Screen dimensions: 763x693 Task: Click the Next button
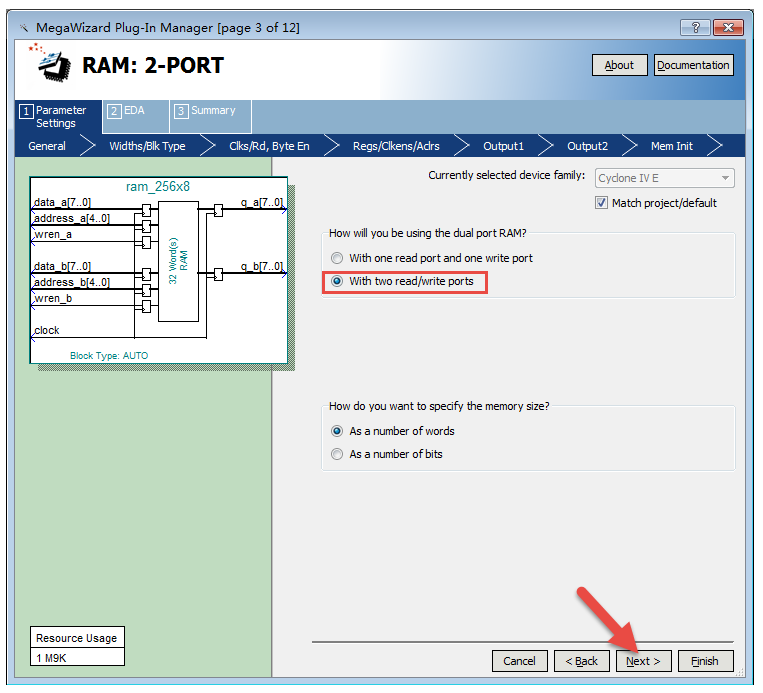tap(643, 661)
